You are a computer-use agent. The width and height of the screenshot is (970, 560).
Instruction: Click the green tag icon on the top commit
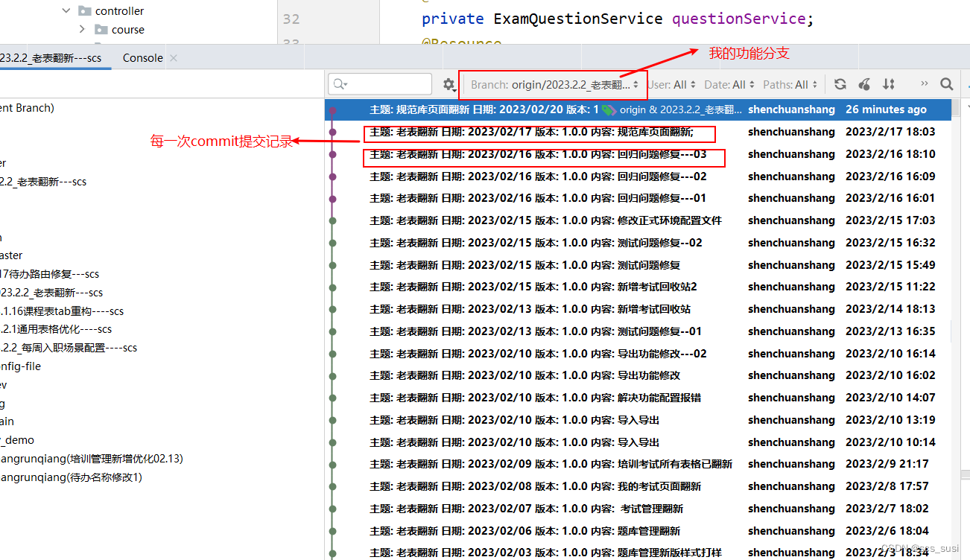[609, 109]
